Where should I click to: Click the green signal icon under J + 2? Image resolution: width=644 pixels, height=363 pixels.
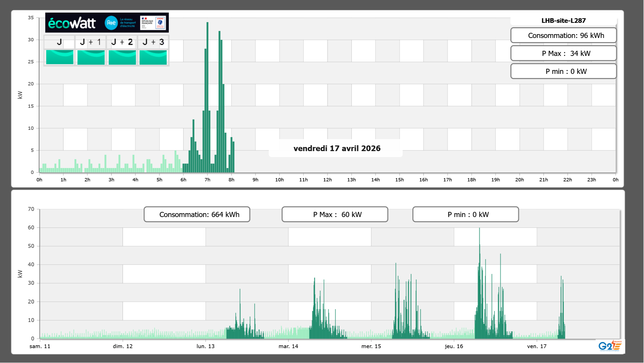122,57
